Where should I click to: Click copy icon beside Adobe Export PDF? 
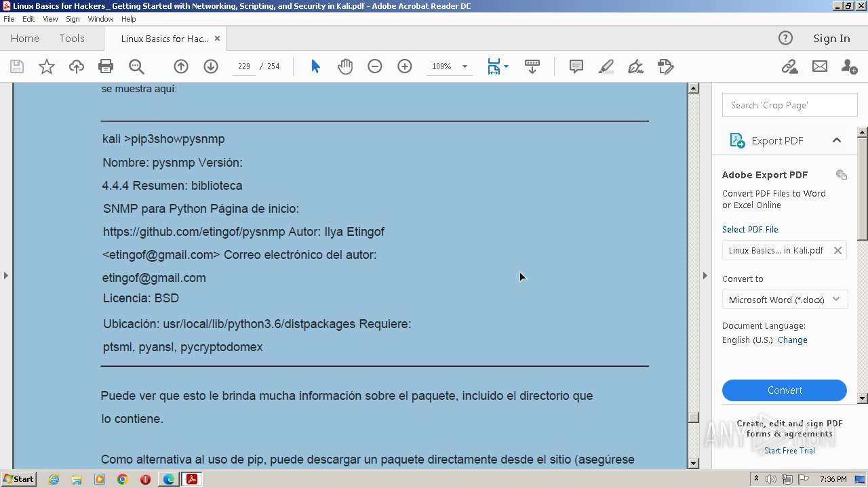click(842, 174)
